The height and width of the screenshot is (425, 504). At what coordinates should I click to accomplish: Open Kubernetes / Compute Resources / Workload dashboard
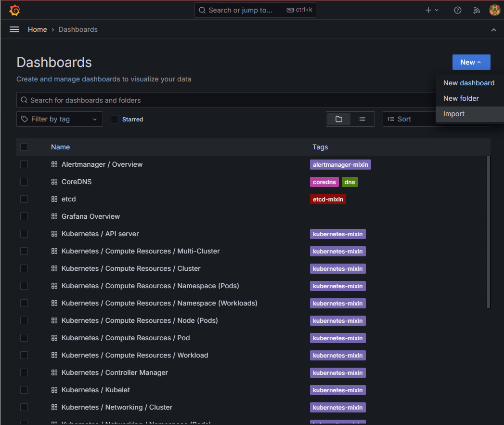[135, 355]
